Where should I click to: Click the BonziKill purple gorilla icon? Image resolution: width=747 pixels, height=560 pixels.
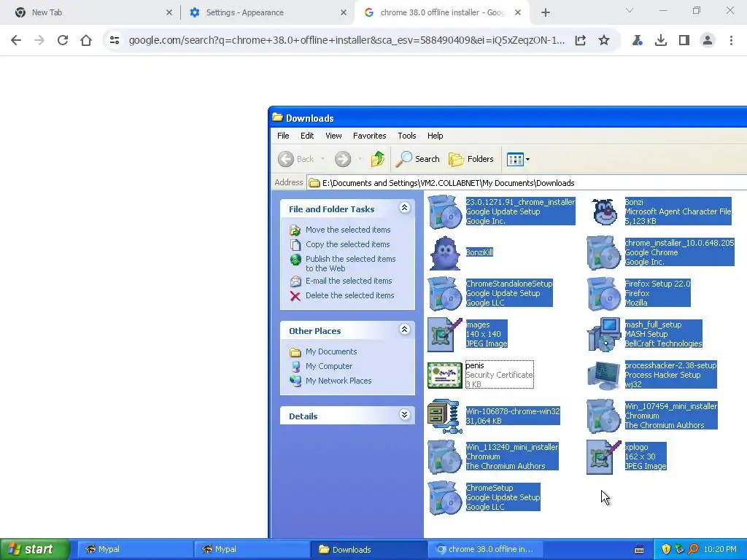(x=445, y=253)
